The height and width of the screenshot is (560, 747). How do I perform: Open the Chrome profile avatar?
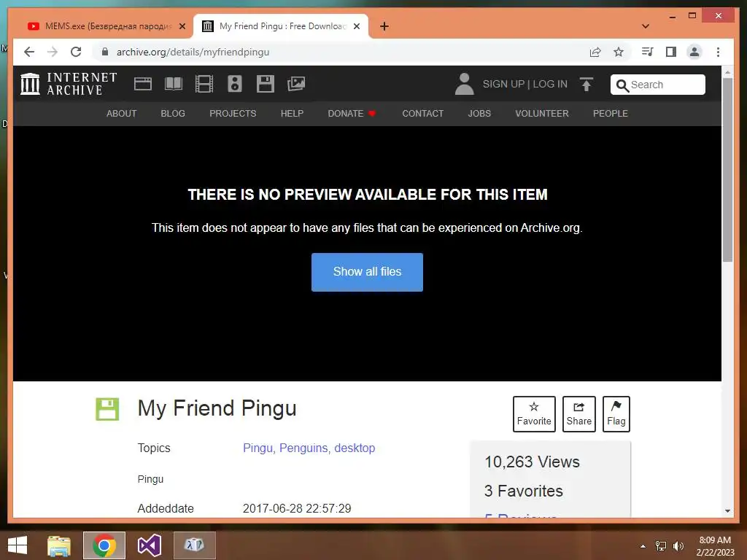694,52
